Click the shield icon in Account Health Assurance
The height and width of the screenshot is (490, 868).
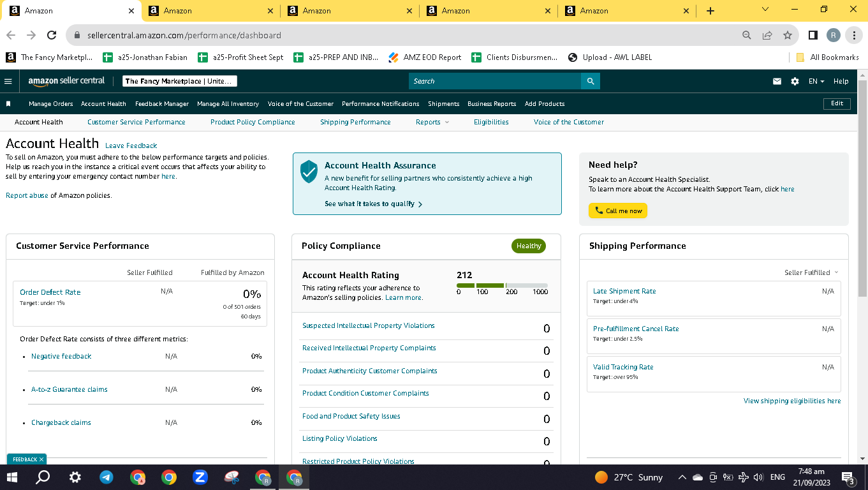coord(309,172)
